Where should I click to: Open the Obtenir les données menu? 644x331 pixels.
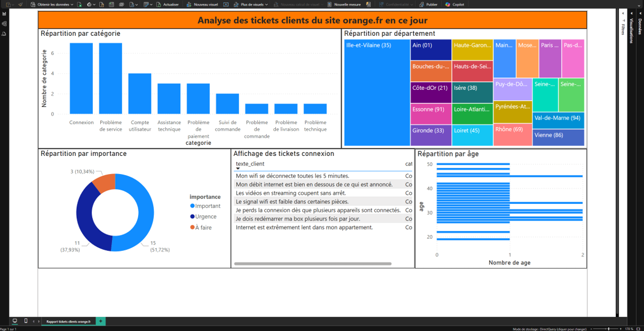coord(52,4)
